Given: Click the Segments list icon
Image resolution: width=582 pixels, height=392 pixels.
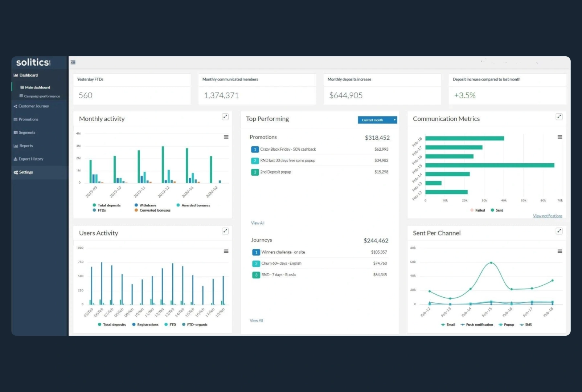Looking at the screenshot, I should [x=16, y=133].
